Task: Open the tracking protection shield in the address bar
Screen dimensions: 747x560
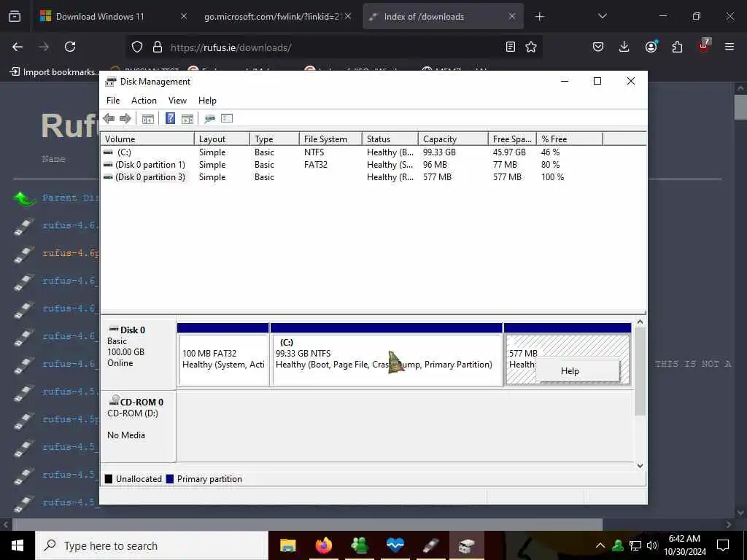Action: [x=137, y=47]
